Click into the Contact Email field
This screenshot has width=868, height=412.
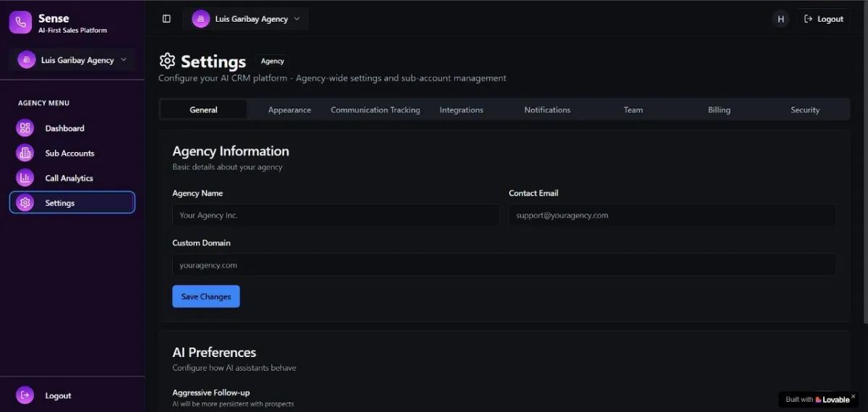672,216
